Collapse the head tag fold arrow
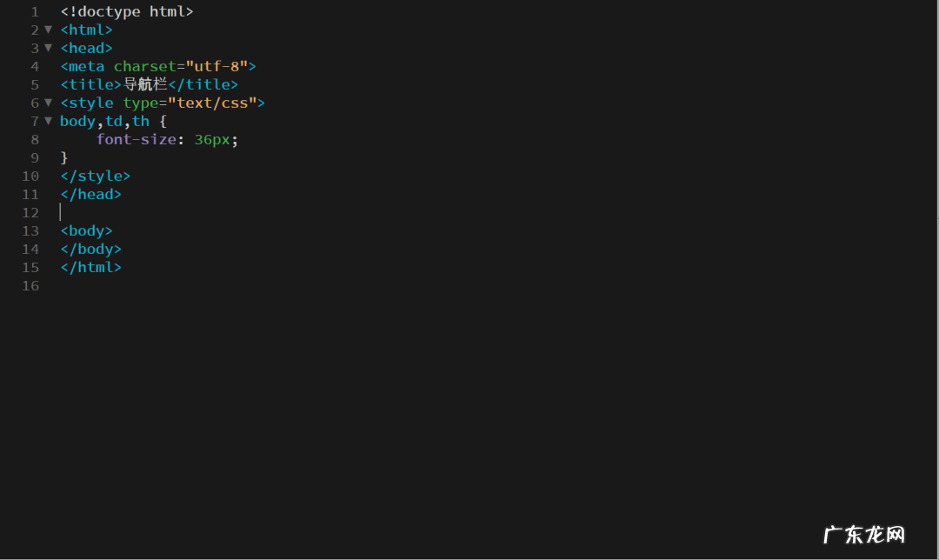Screen dimensions: 939x560 point(48,48)
